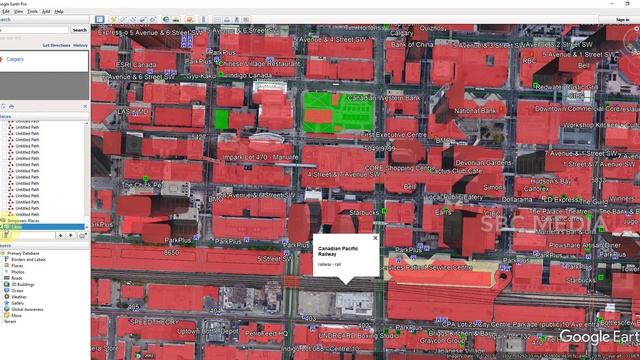Click the Search button
The height and width of the screenshot is (360, 640).
point(80,30)
